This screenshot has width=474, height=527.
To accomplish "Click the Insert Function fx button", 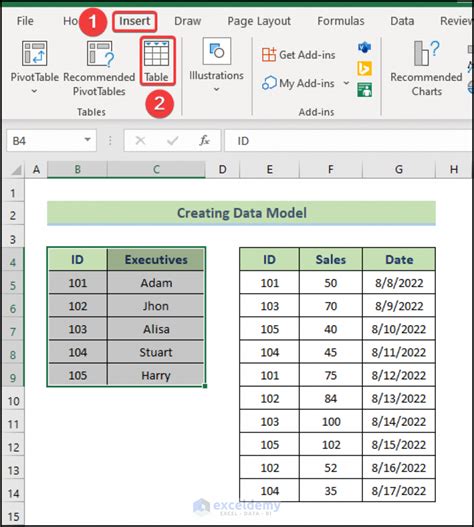I will click(204, 140).
